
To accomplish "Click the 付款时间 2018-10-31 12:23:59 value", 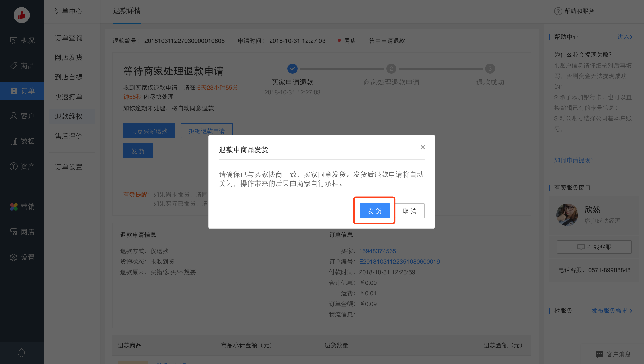I will 387,272.
